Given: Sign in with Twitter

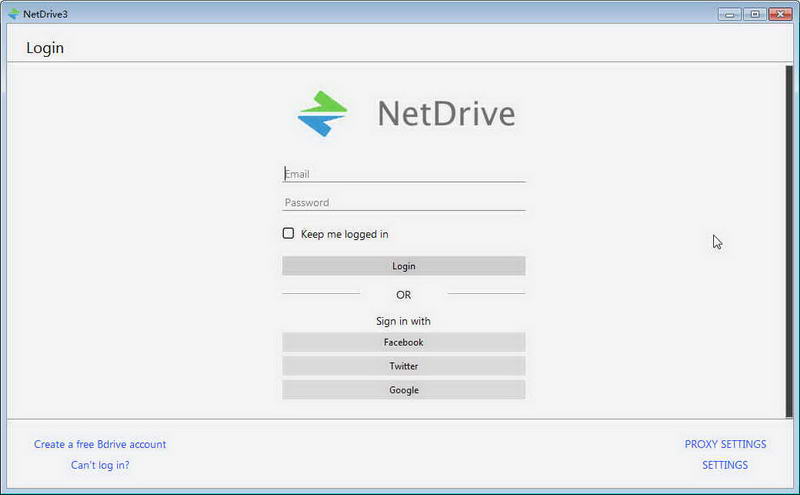Looking at the screenshot, I should [404, 366].
